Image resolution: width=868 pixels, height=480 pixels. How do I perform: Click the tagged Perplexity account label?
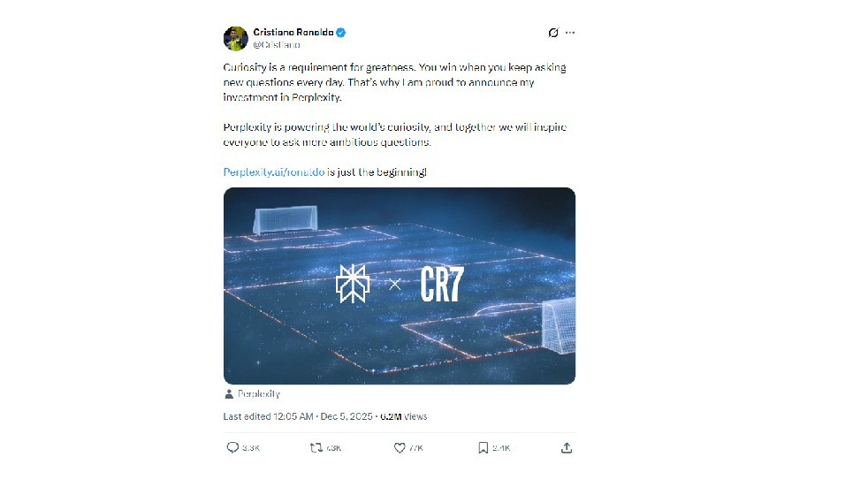258,394
